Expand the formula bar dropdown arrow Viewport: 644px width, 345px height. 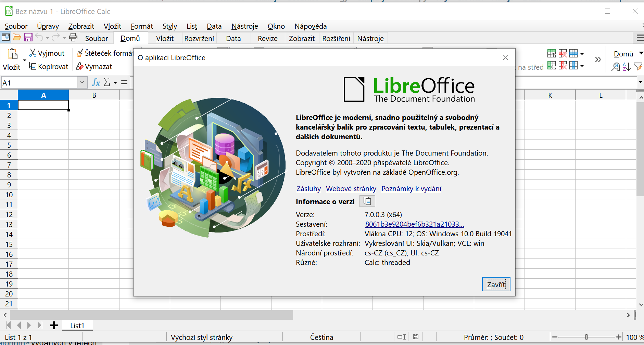[640, 82]
